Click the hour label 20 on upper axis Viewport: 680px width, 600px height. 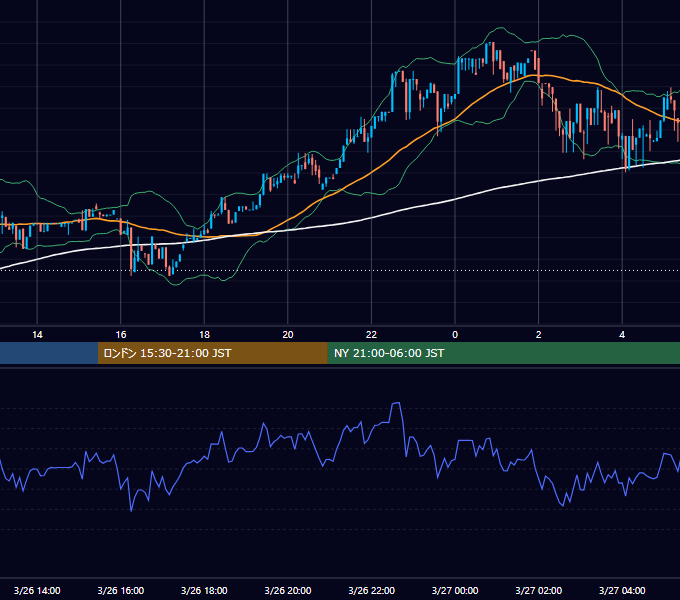pos(288,335)
